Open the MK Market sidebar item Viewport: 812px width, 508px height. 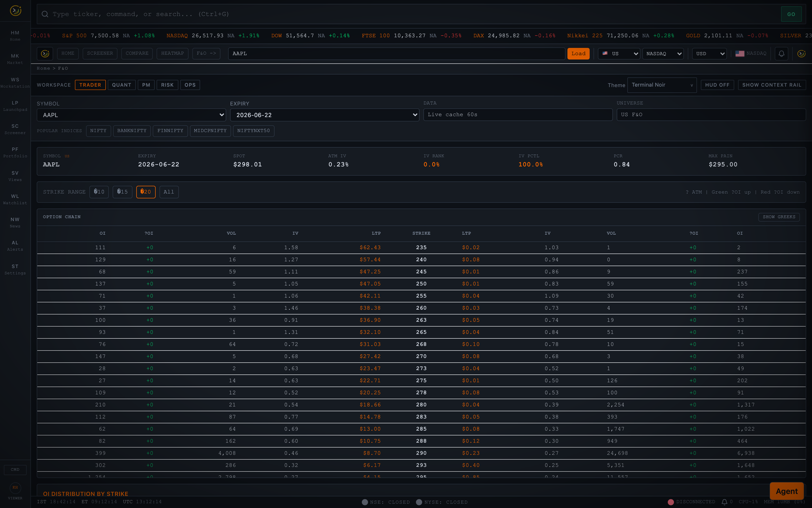(15, 59)
